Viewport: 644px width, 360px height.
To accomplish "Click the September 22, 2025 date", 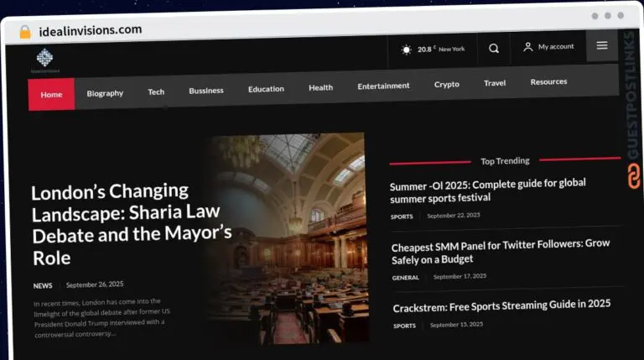I will (x=454, y=216).
